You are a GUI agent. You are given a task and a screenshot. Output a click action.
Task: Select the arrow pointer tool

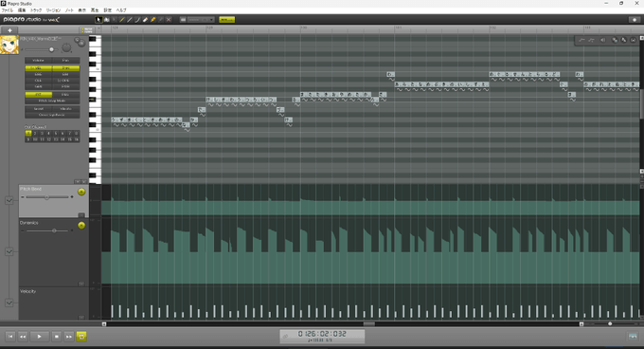pyautogui.click(x=98, y=20)
